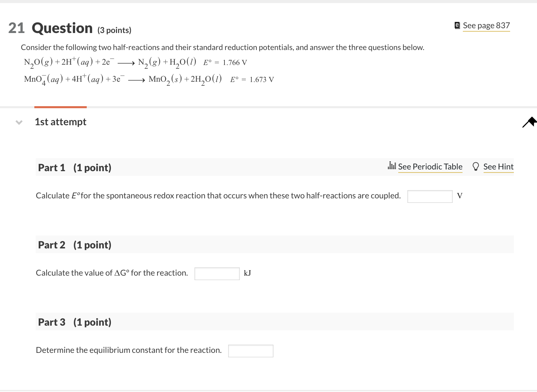This screenshot has height=392, width=537.
Task: Open the See Periodic Table link
Action: 430,166
